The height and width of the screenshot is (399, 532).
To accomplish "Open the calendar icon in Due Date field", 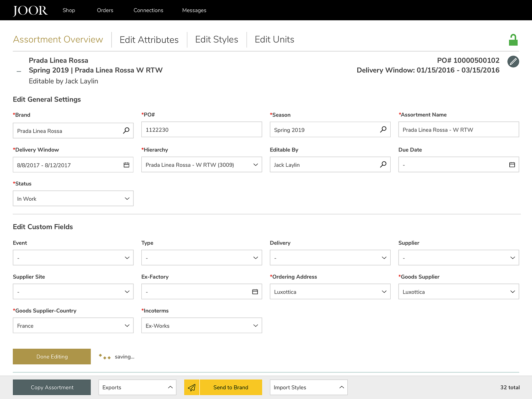I will tap(512, 164).
